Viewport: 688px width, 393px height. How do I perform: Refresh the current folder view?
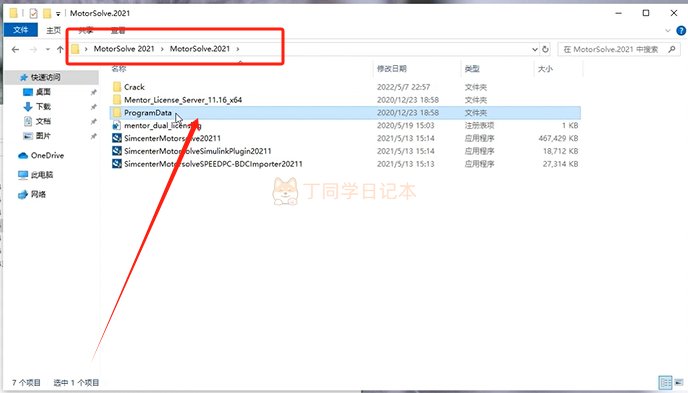545,49
